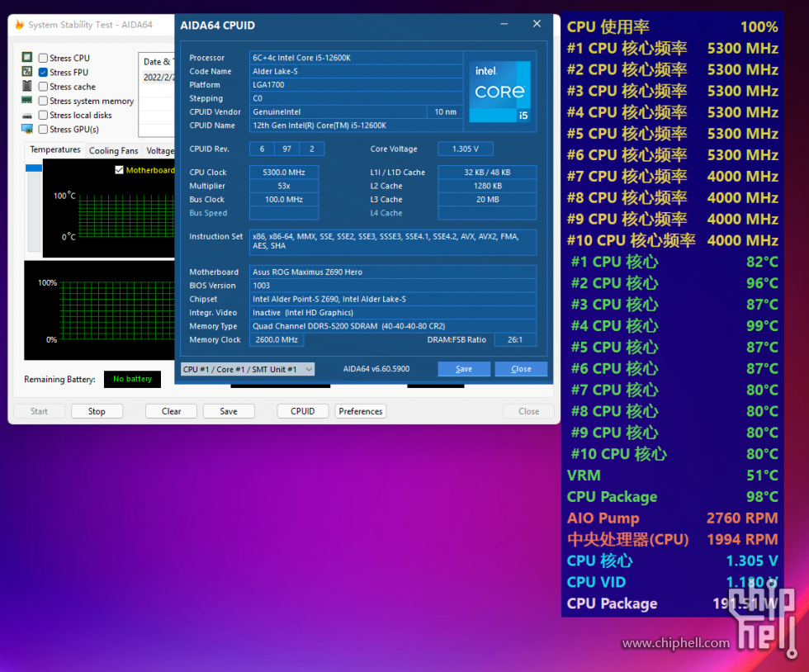Click the Memory Type Quad Channel DDR5-5200 value
Screen dimensions: 809x672
point(393,326)
